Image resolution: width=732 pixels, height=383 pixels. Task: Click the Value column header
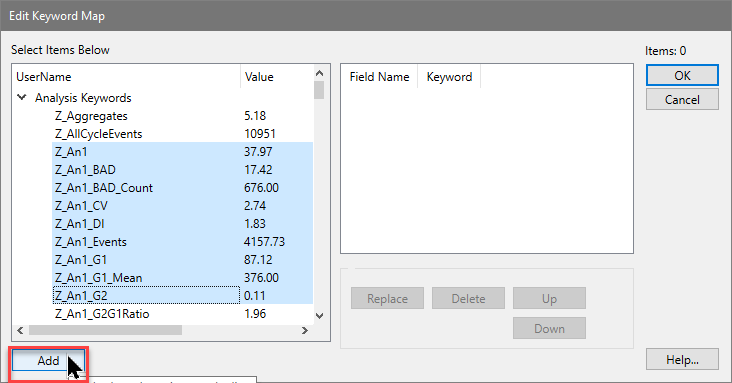point(277,77)
